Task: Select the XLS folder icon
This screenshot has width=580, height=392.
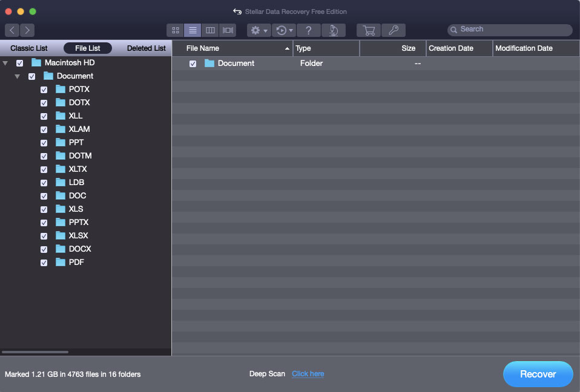Action: coord(61,209)
